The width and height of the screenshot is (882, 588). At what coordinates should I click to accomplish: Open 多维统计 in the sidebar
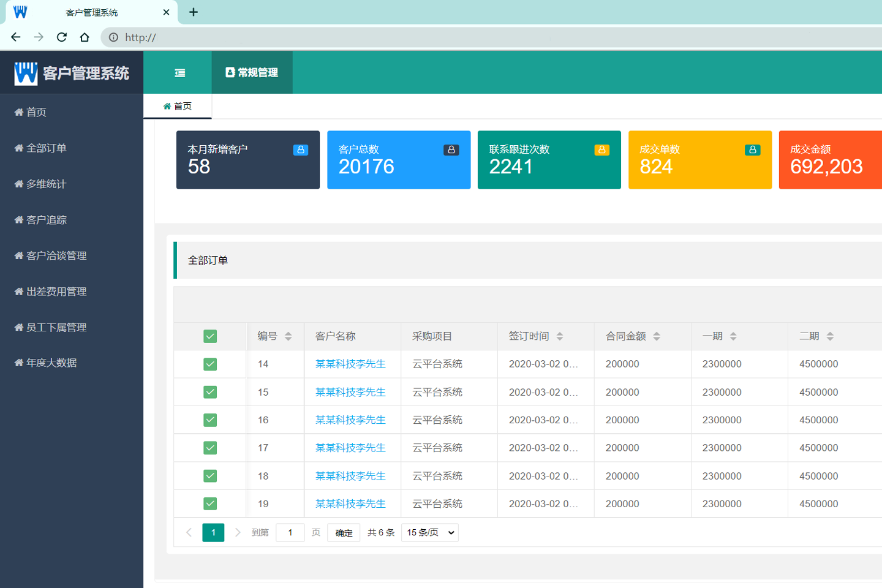click(x=72, y=184)
